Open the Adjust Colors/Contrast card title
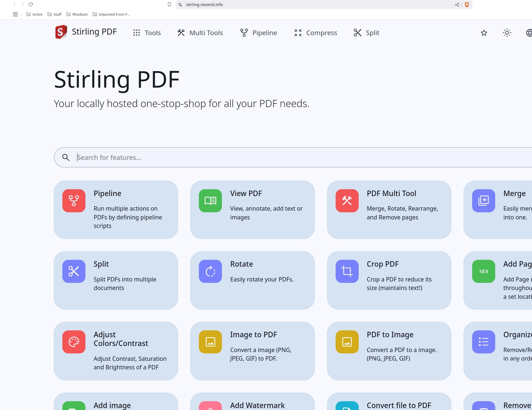The height and width of the screenshot is (410, 532). tap(121, 339)
